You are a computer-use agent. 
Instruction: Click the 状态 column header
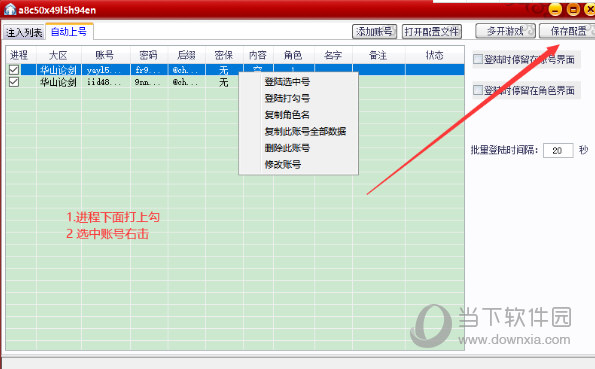pos(434,55)
